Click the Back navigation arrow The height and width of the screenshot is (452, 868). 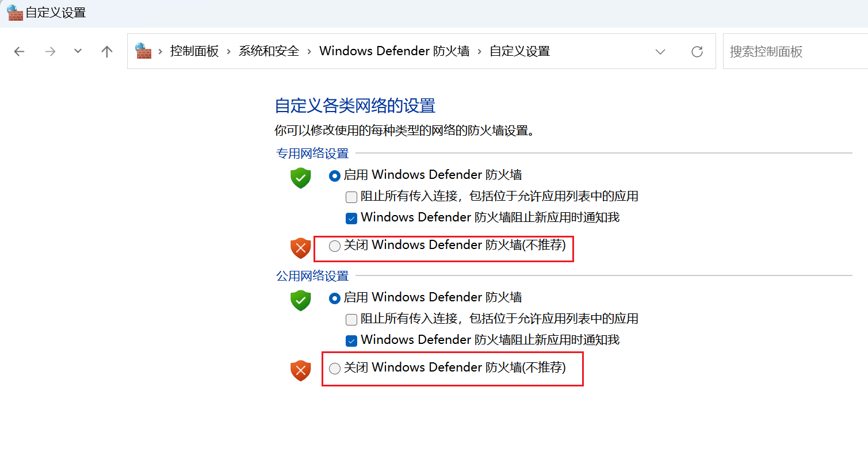tap(20, 52)
